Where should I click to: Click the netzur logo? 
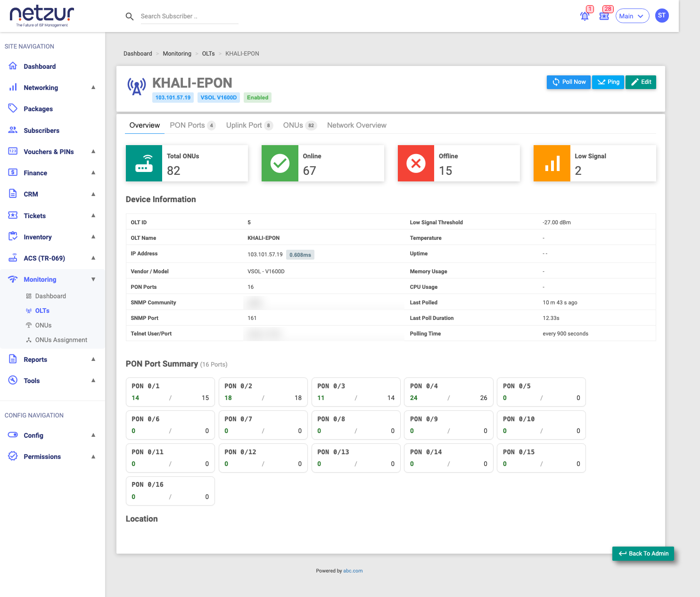tap(42, 16)
